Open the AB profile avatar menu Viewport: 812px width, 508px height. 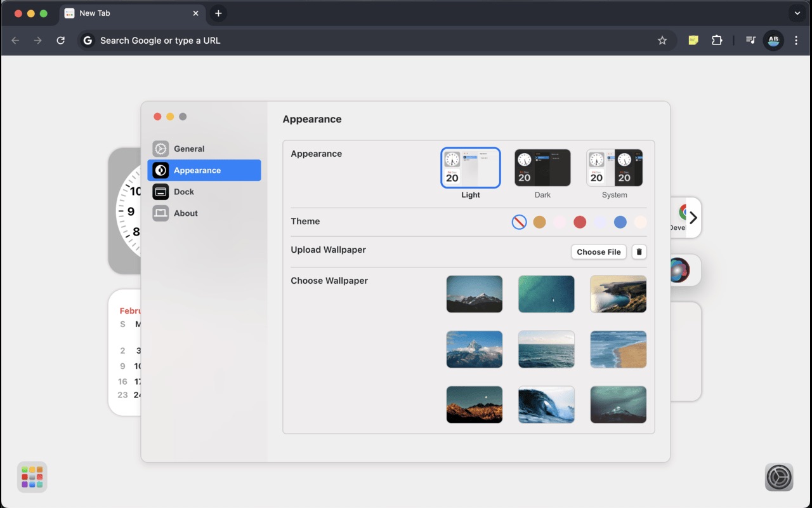[x=773, y=40]
